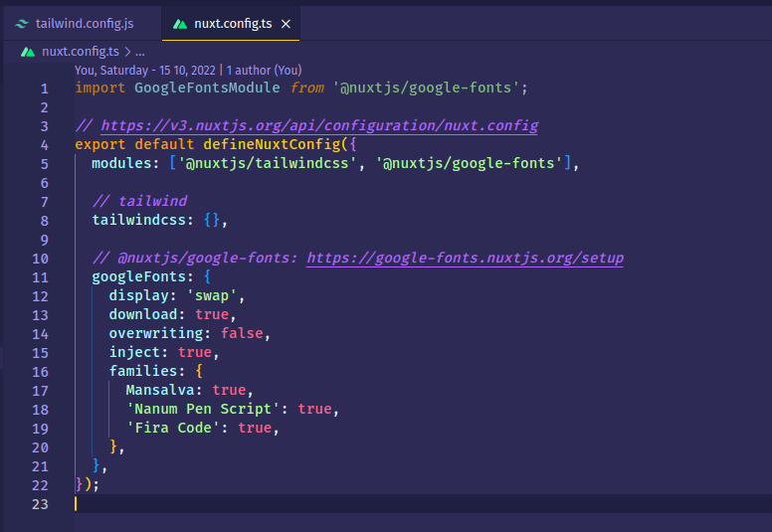Click line number 11 in the gutter
772x532 pixels.
point(40,277)
